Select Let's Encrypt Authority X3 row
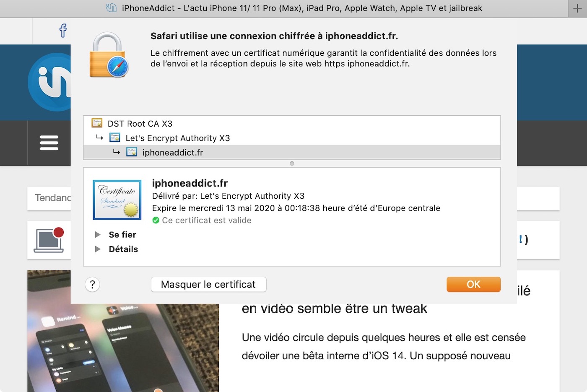Viewport: 587px width, 392px height. 292,138
